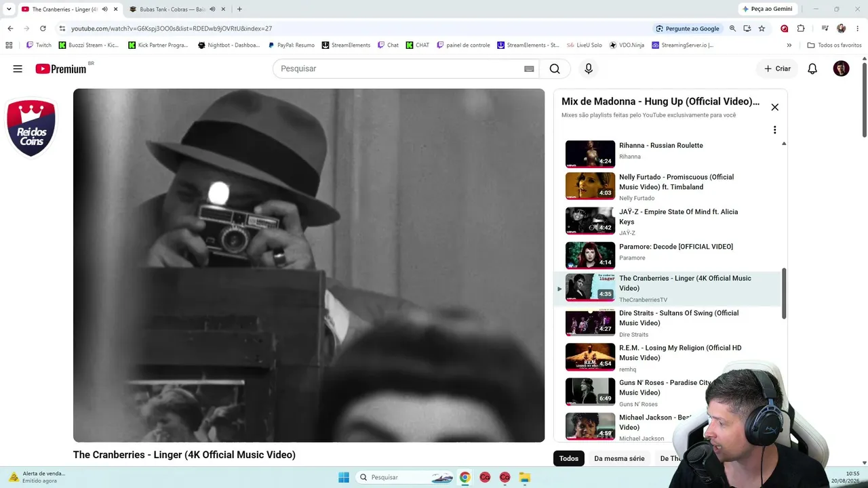Screen dimensions: 868x488
Task: Open a new browser tab
Action: pos(239,9)
